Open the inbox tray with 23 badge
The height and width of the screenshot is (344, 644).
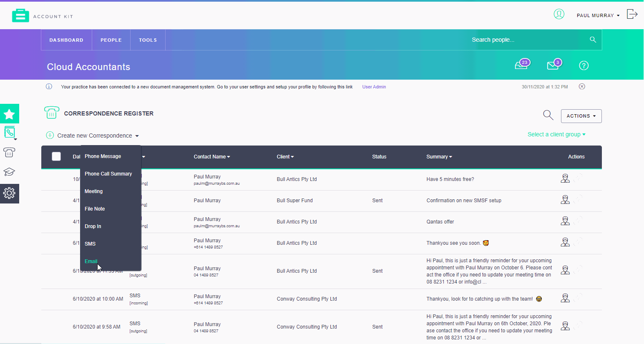[x=522, y=64]
